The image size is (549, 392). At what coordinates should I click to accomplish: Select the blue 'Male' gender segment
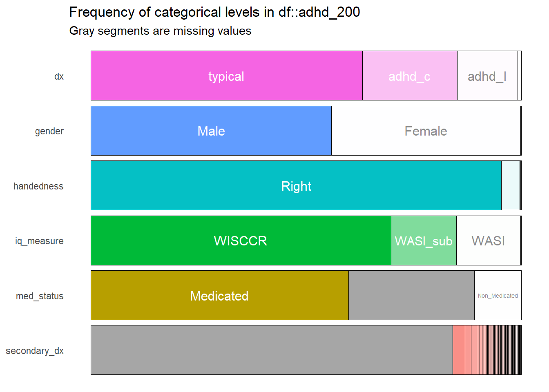click(211, 131)
